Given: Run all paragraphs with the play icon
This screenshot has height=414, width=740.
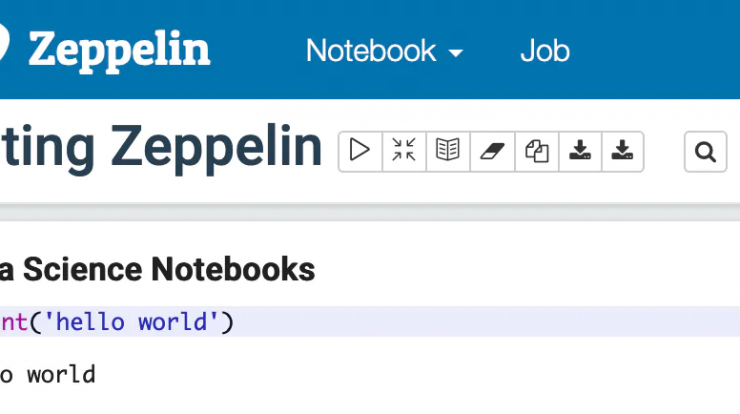Looking at the screenshot, I should point(360,151).
